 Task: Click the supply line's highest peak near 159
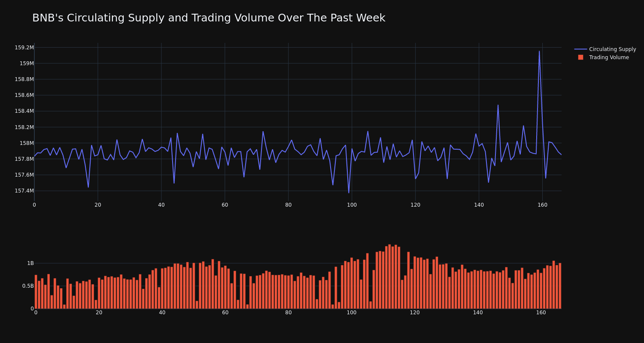[x=539, y=51]
